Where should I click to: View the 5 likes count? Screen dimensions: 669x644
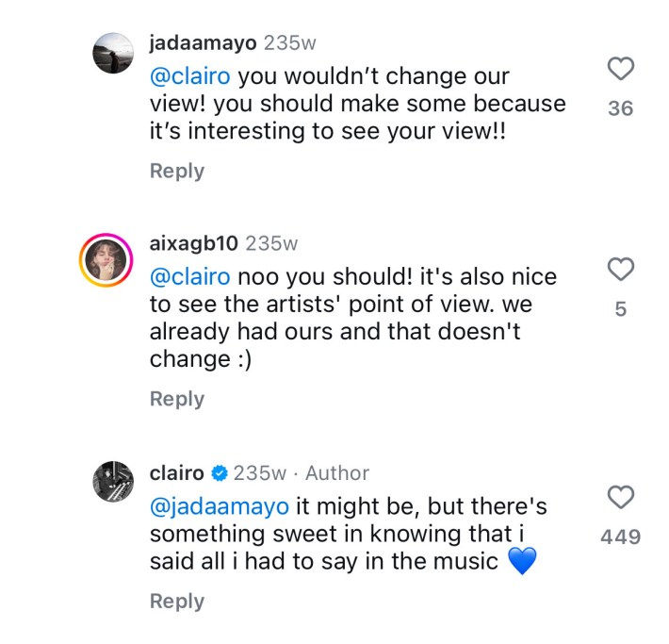620,308
